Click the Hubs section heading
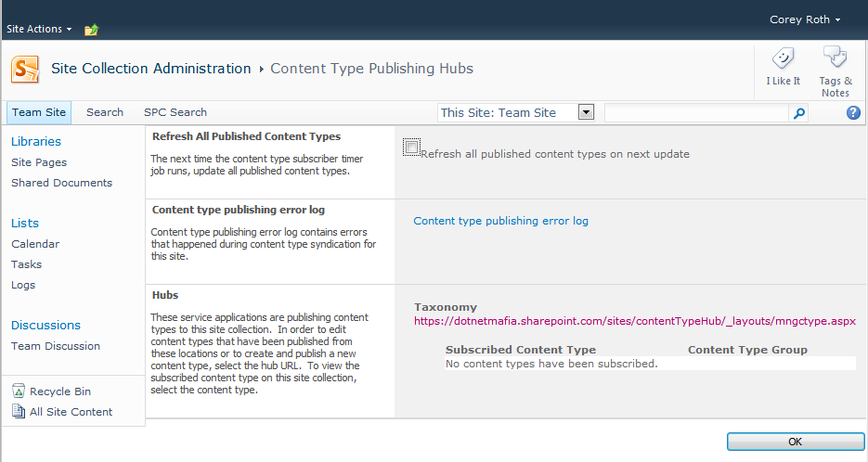Viewport: 868px width, 462px height. (x=165, y=295)
